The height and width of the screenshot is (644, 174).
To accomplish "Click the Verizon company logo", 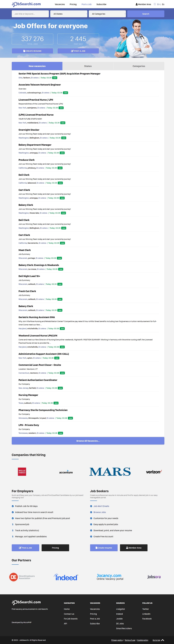I will [154, 472].
